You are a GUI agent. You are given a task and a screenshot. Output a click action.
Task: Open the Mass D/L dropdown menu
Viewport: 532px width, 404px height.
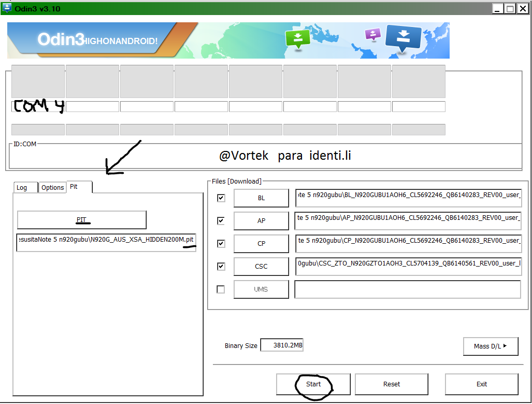click(x=491, y=346)
